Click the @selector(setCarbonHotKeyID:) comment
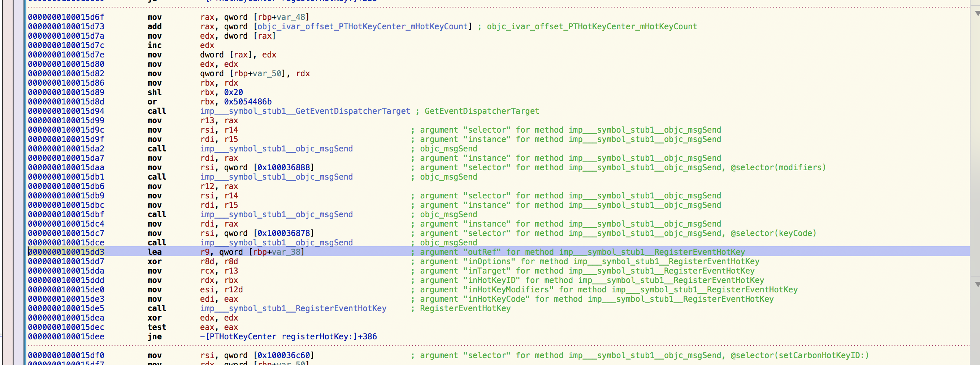The height and width of the screenshot is (365, 980). click(799, 356)
